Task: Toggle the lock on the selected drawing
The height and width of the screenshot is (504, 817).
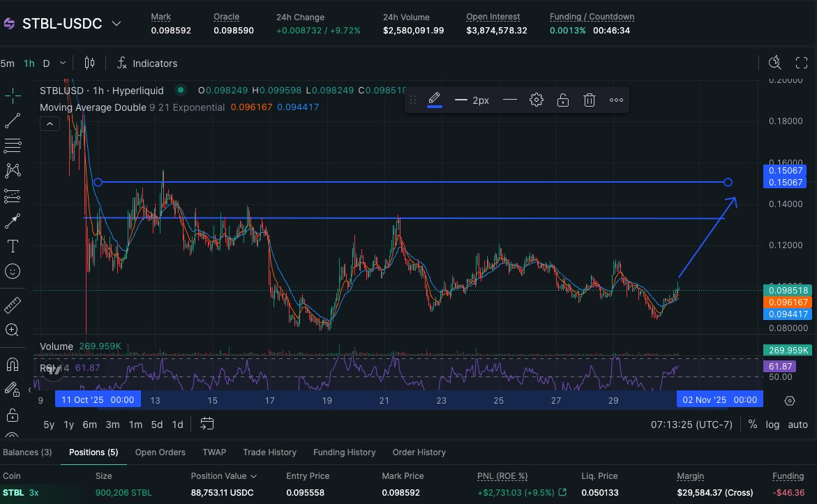Action: coord(562,100)
